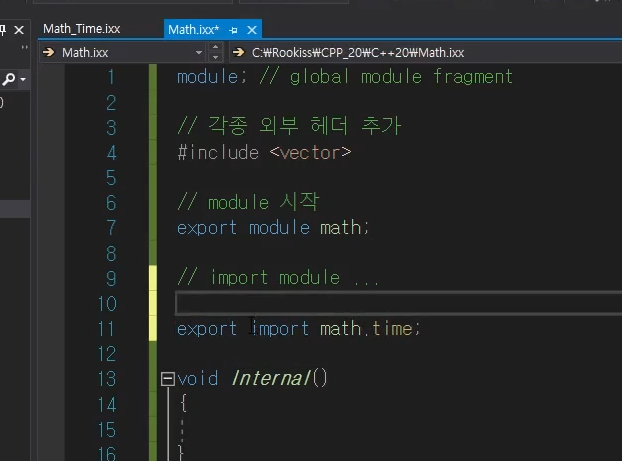The image size is (622, 461).
Task: Click the split editor down arrow
Action: click(x=215, y=58)
